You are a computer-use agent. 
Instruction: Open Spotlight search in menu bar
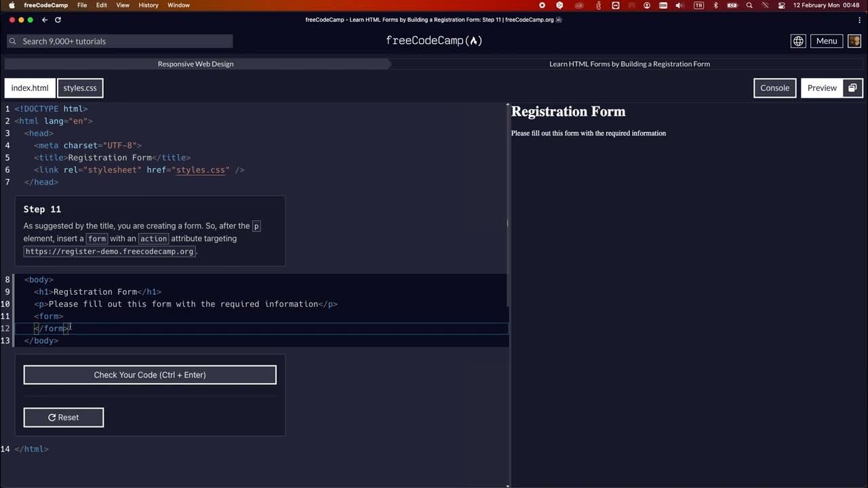point(749,5)
